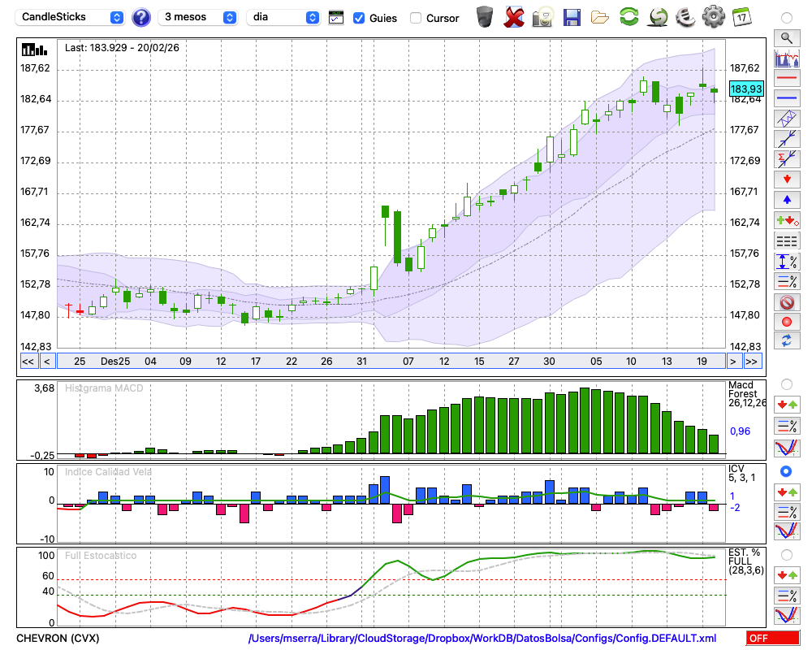Click the '<<' jump back button
The image size is (812, 650).
pos(28,362)
